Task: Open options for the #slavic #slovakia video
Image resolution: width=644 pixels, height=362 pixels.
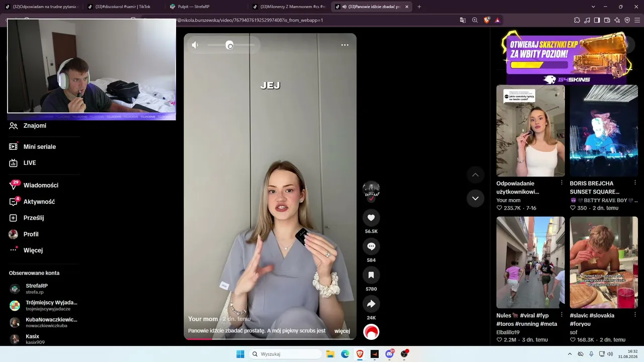Action: click(x=635, y=315)
